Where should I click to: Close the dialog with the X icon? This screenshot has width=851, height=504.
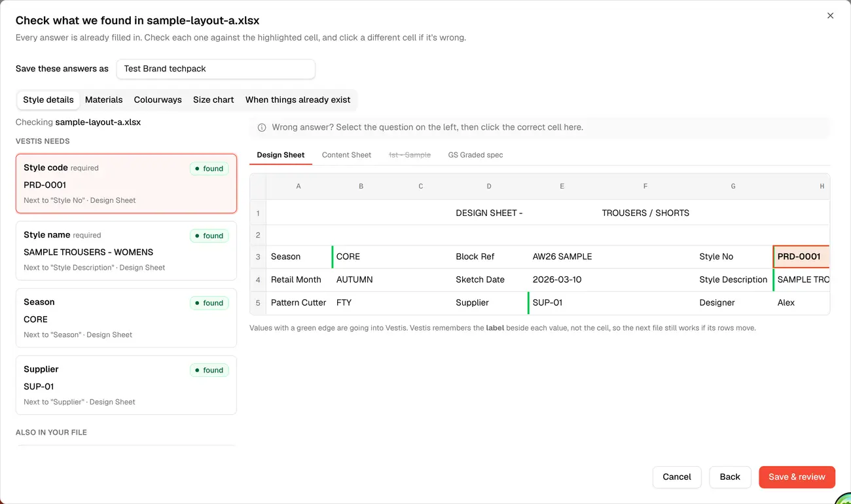(x=830, y=16)
